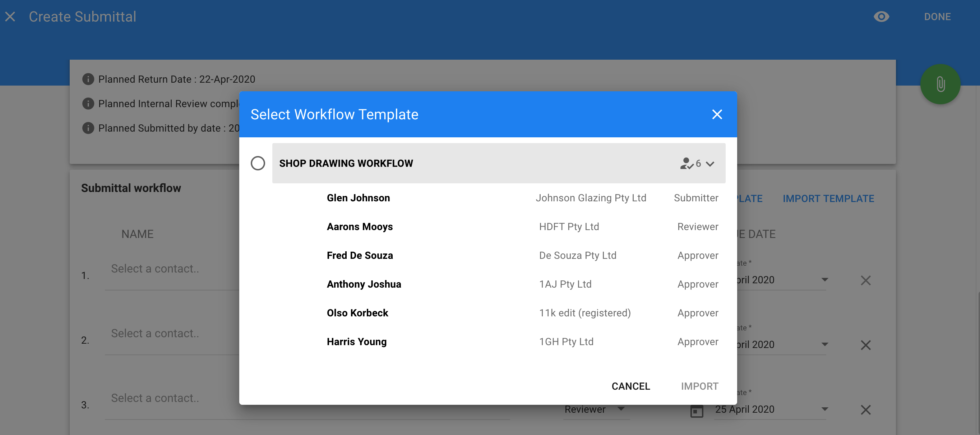Screen dimensions: 980x435
Task: Click Harris Young in the list
Action: 357,342
